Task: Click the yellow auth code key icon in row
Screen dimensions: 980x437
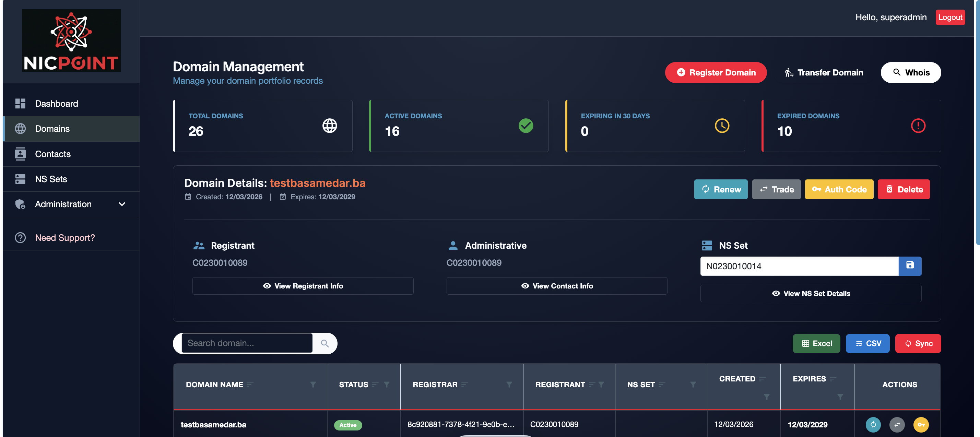Action: (x=921, y=424)
